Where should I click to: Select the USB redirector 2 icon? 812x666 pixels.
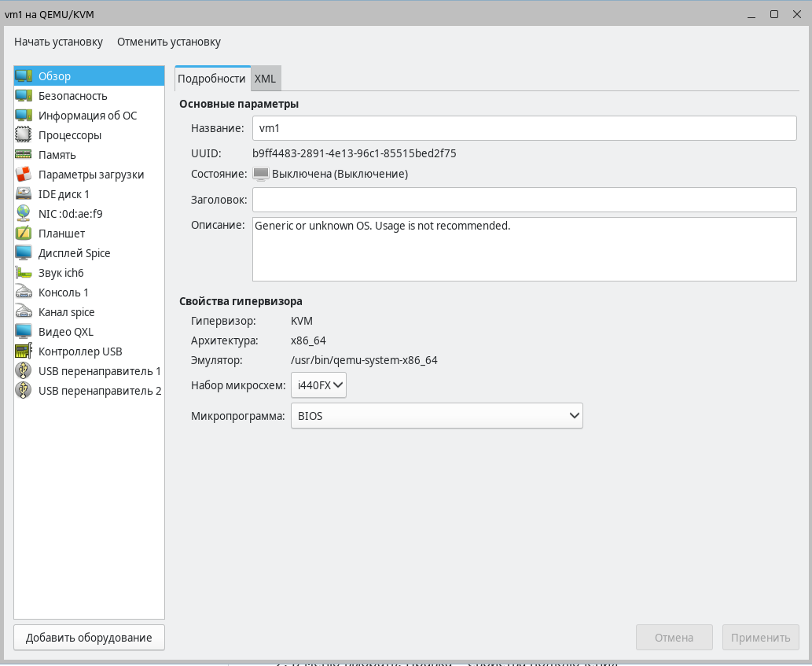[x=24, y=391]
